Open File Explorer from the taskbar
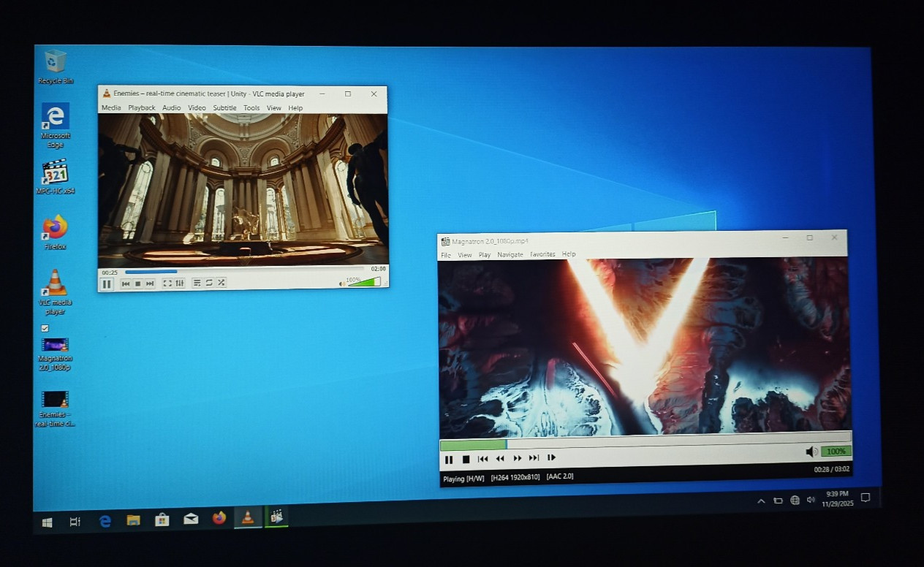 coord(133,520)
